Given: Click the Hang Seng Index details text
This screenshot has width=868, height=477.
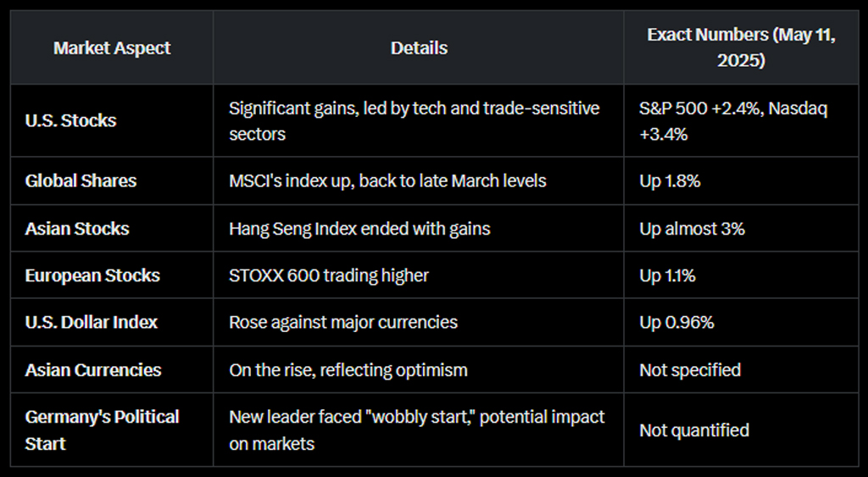Looking at the screenshot, I should tap(359, 228).
